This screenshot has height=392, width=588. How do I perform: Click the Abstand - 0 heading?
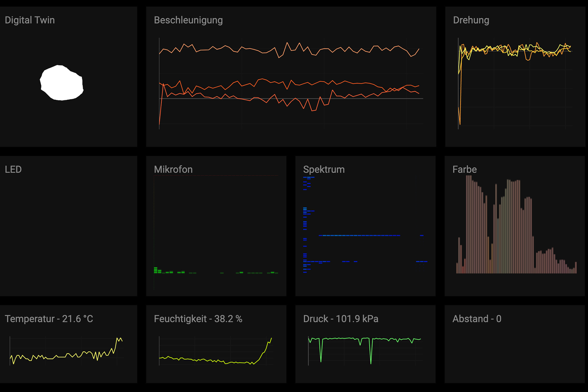pyautogui.click(x=477, y=319)
